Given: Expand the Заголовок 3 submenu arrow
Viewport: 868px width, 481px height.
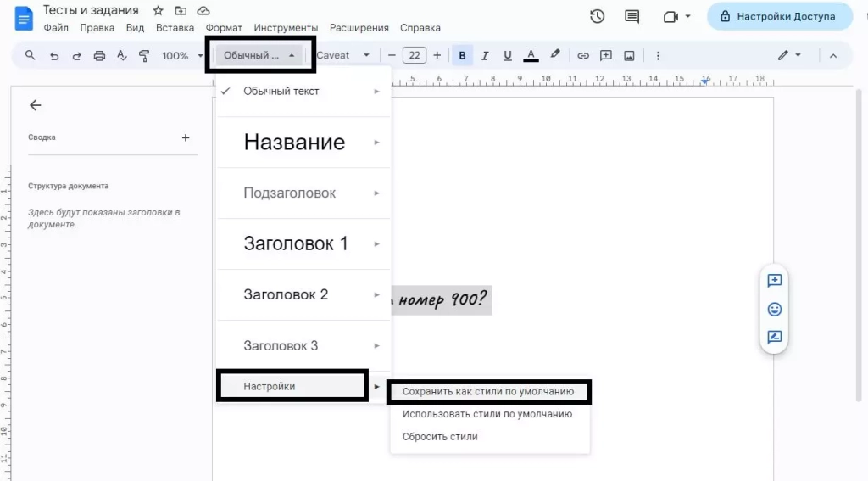Looking at the screenshot, I should [x=376, y=346].
